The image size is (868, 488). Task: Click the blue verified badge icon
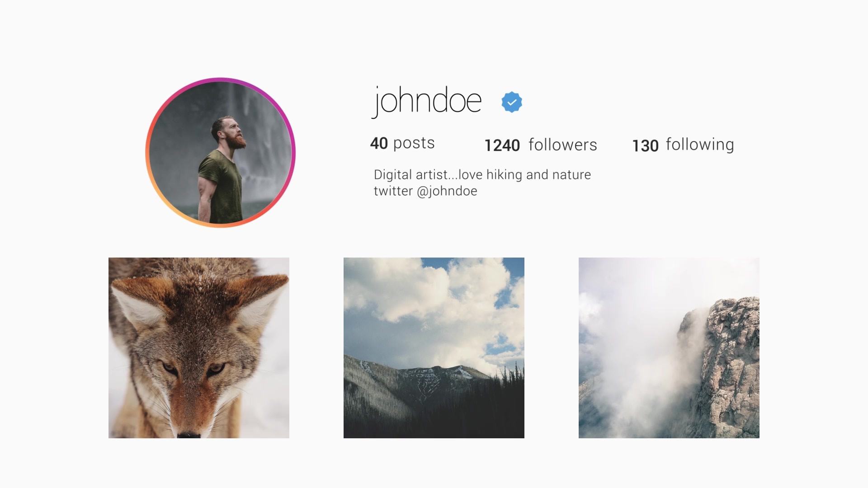512,102
